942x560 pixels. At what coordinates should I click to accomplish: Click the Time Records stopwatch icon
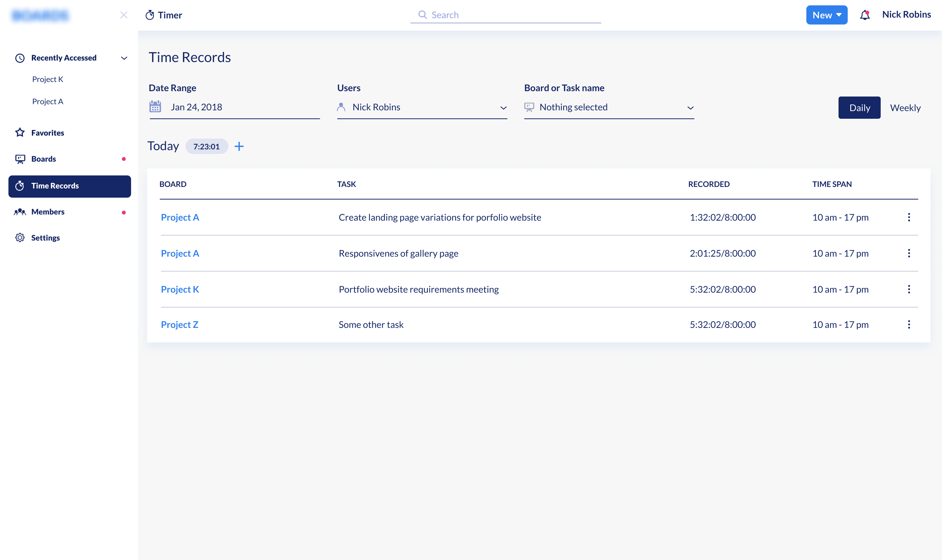(20, 186)
